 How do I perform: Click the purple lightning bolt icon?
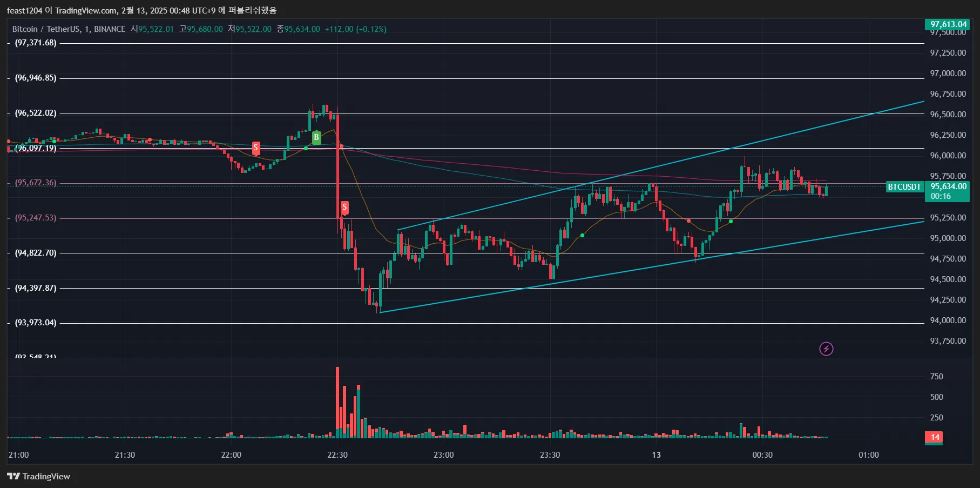826,349
